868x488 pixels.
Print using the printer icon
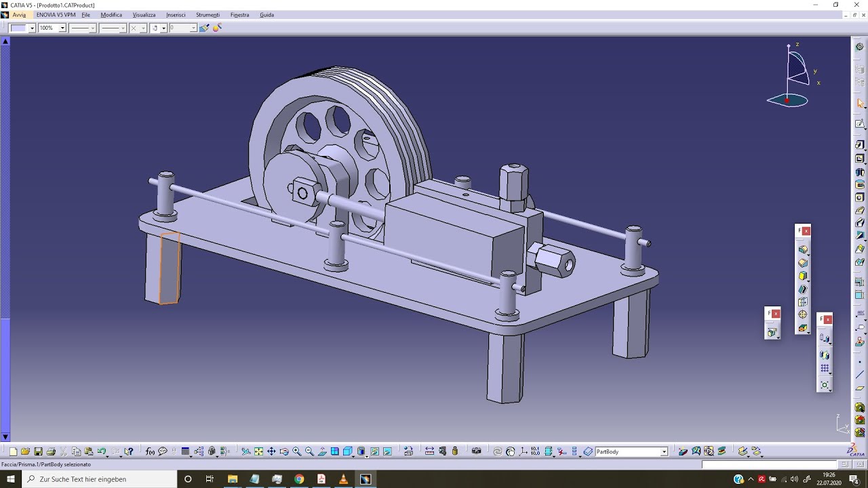point(51,451)
